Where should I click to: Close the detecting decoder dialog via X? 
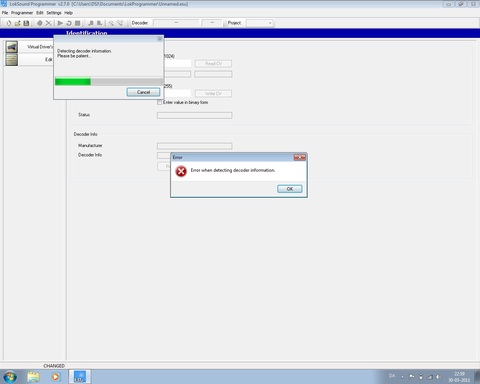tap(160, 39)
